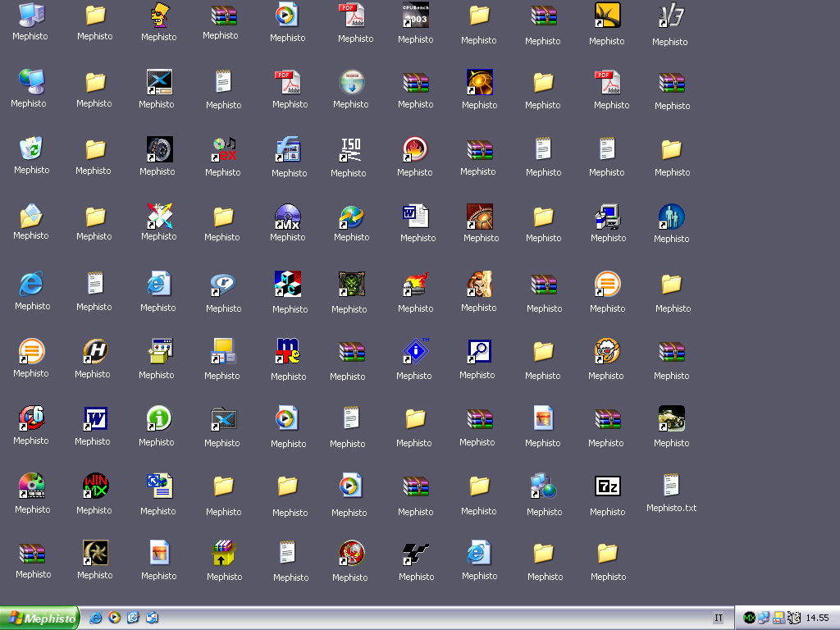The height and width of the screenshot is (630, 840).
Task: Open the ISO tool shortcut
Action: [349, 150]
